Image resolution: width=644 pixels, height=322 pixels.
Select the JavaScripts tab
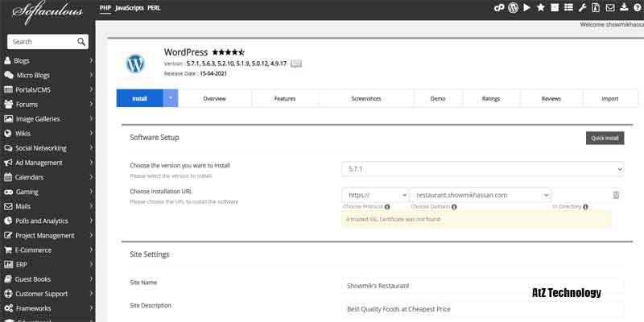coord(130,8)
